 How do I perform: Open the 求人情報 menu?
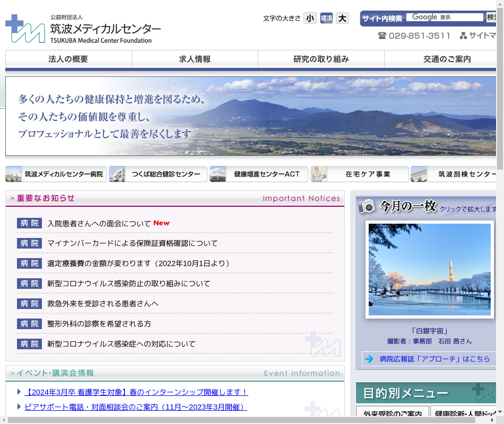(x=195, y=59)
